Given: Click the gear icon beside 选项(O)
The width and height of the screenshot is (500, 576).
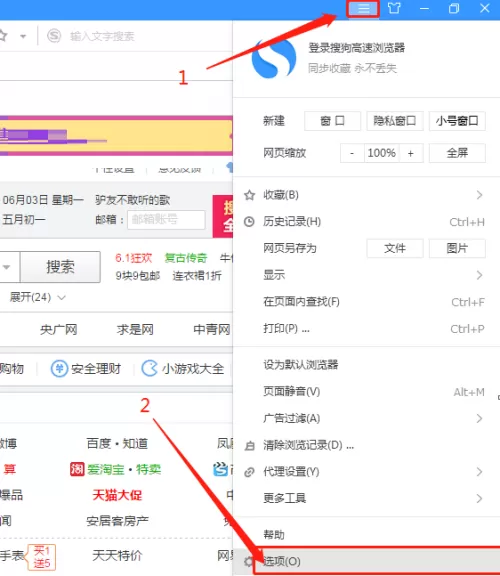Looking at the screenshot, I should click(248, 561).
